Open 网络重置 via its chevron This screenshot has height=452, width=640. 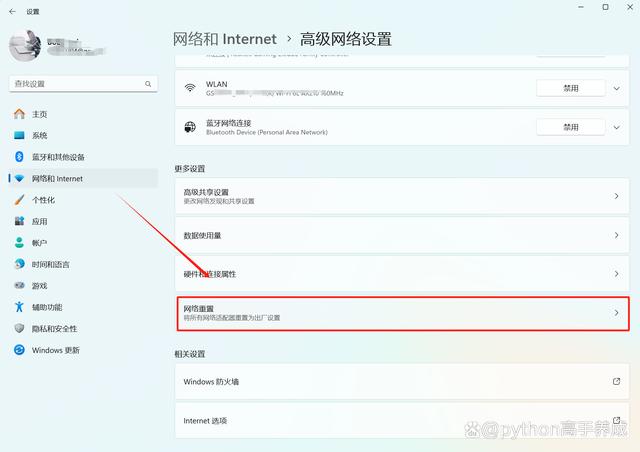(x=616, y=313)
